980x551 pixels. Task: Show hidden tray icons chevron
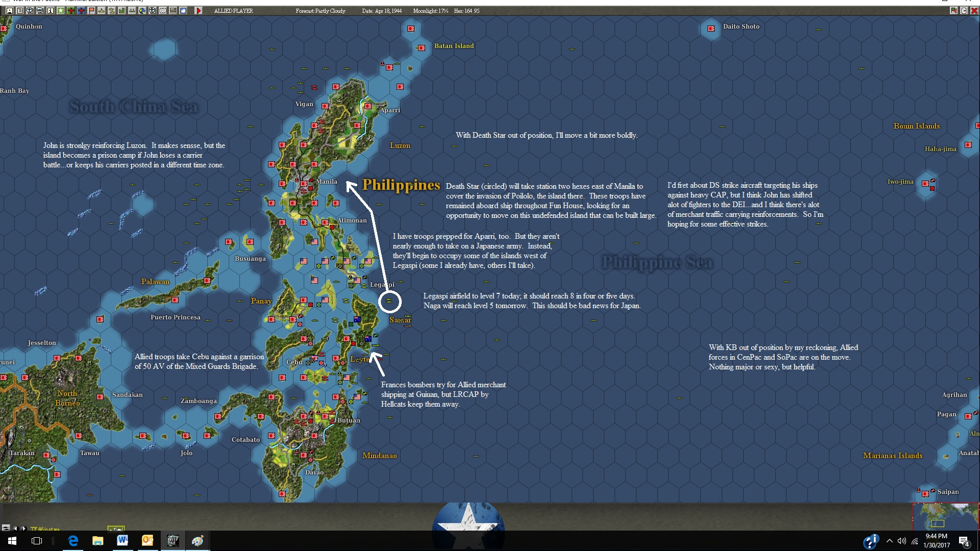890,541
